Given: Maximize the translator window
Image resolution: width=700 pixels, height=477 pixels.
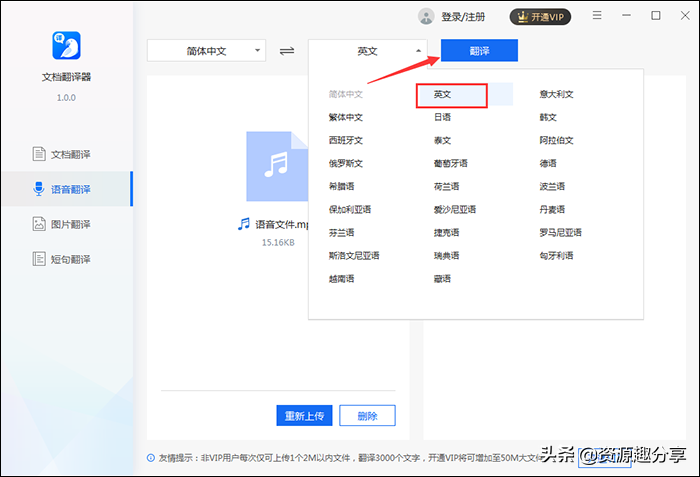Looking at the screenshot, I should click(x=656, y=16).
